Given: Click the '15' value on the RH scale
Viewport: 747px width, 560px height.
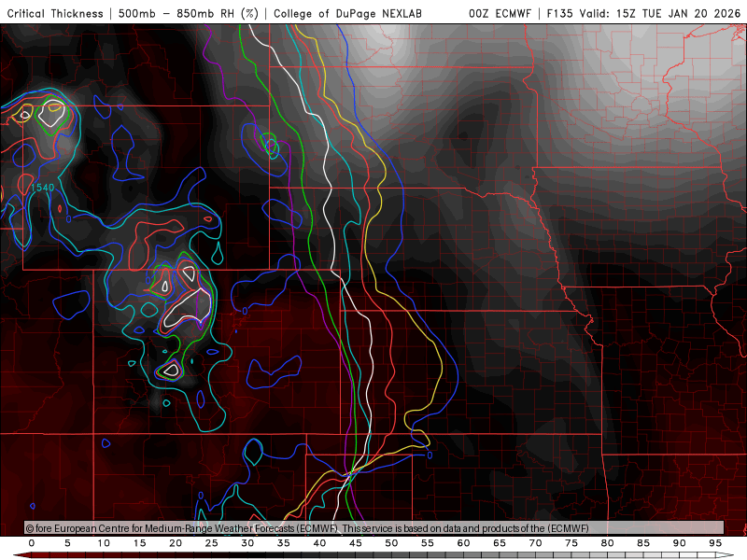Looking at the screenshot, I should coord(139,543).
